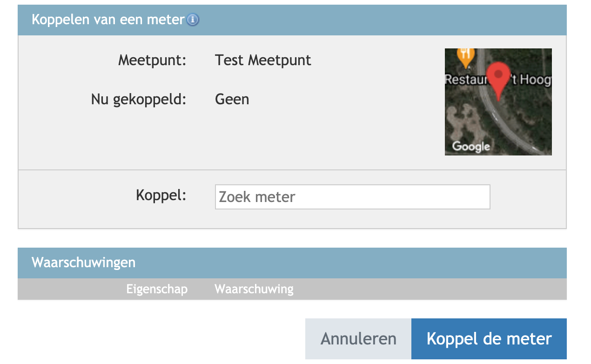This screenshot has width=591, height=364.
Task: Click the Waarschuwingen section header
Action: [83, 263]
